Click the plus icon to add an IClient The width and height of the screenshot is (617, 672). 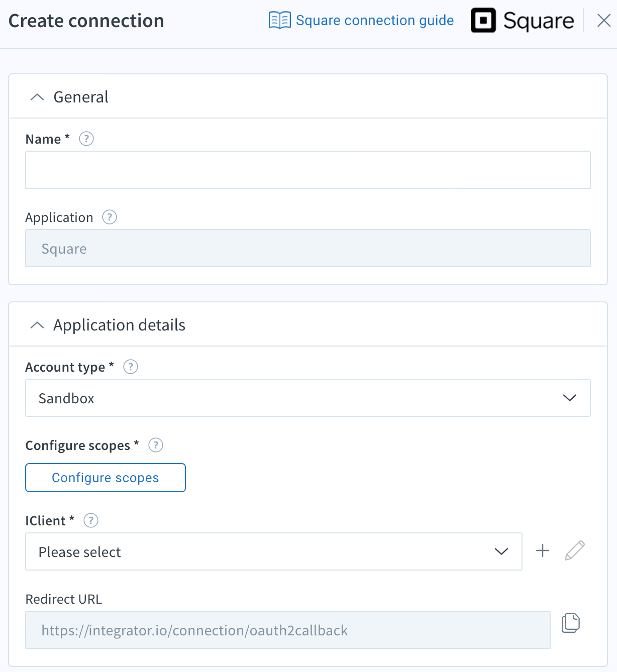pyautogui.click(x=542, y=551)
